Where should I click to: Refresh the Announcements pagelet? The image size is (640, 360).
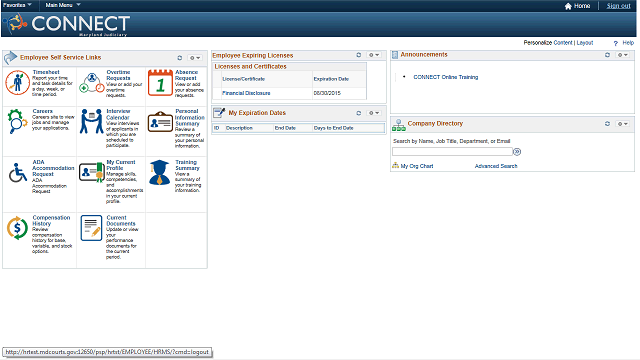[607, 55]
